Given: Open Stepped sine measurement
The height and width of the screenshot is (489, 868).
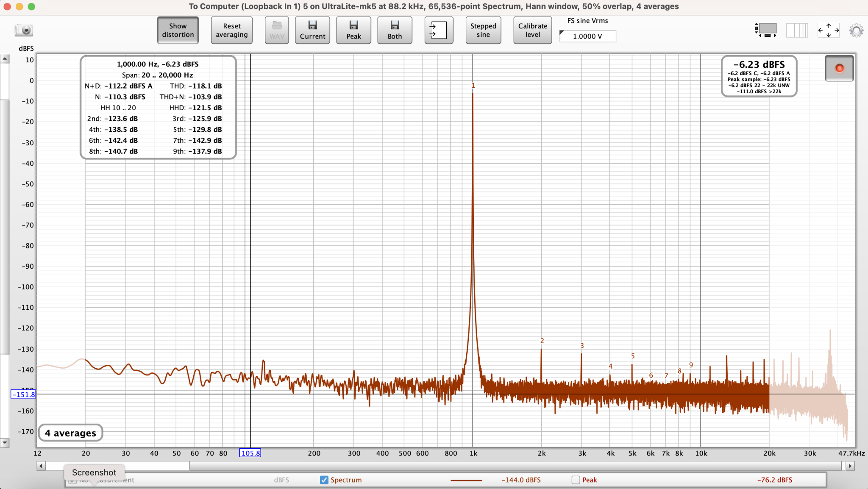Looking at the screenshot, I should point(483,30).
